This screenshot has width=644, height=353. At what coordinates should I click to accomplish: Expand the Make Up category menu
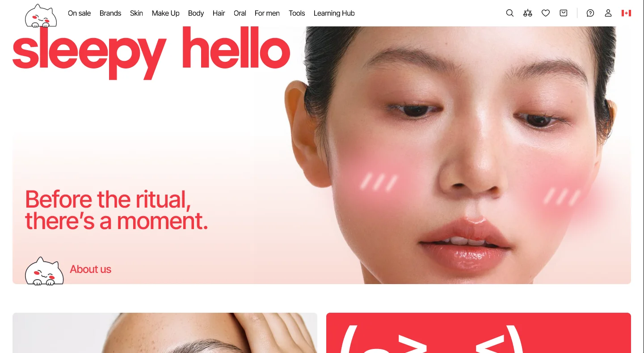point(165,13)
